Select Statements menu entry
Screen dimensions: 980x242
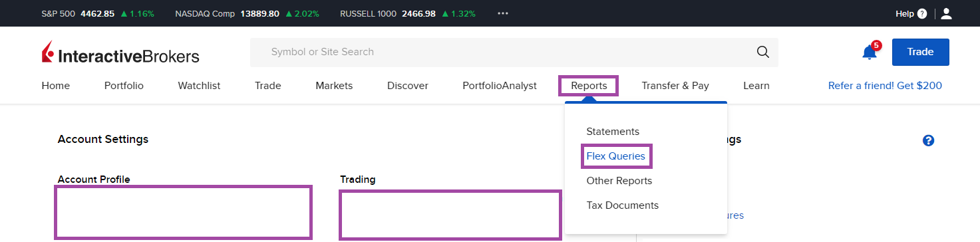(x=613, y=132)
